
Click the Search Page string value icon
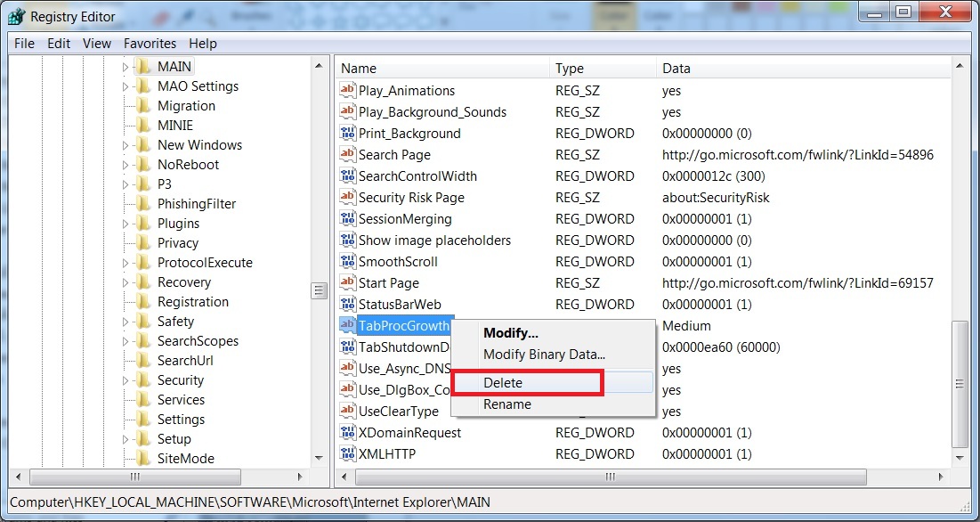tap(348, 155)
